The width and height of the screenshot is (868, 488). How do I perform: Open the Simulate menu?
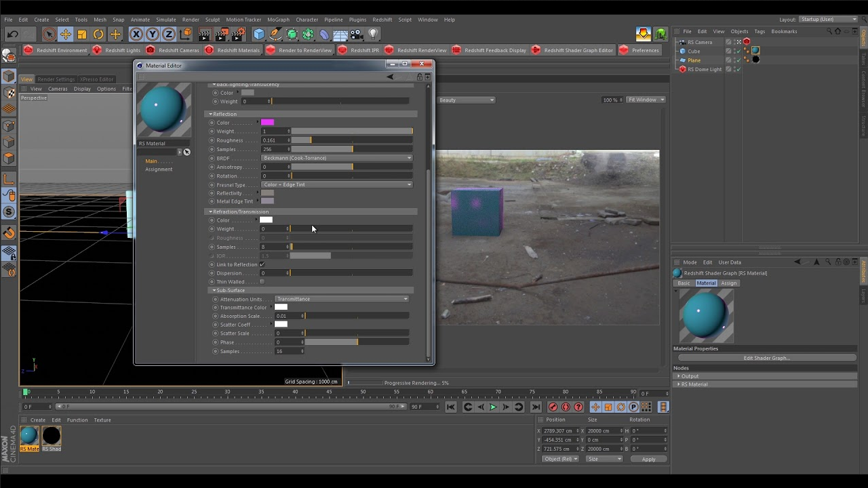pos(166,20)
